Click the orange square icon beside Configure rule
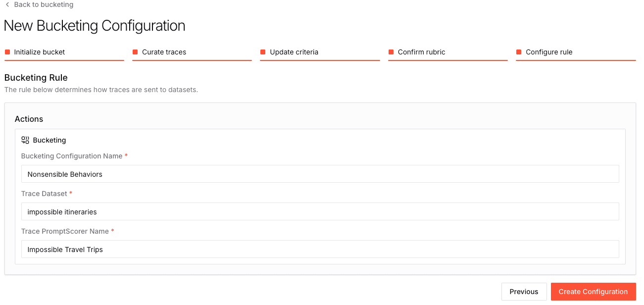Viewport: 644px width, 305px height. [519, 51]
